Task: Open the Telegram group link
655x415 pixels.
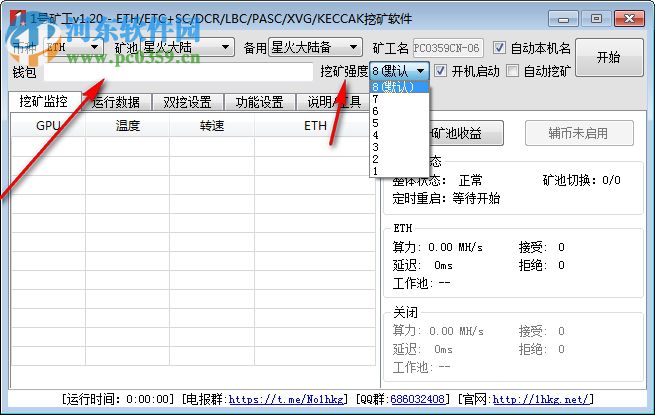Action: (286, 400)
